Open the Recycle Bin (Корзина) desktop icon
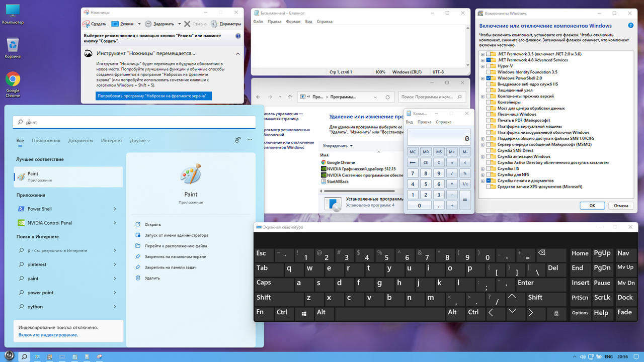Image resolution: width=644 pixels, height=362 pixels. pos(13,48)
